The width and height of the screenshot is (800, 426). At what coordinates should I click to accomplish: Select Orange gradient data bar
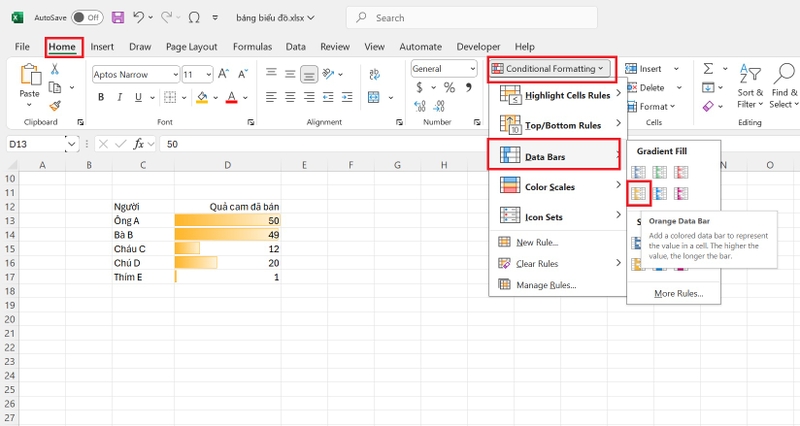[x=638, y=193]
